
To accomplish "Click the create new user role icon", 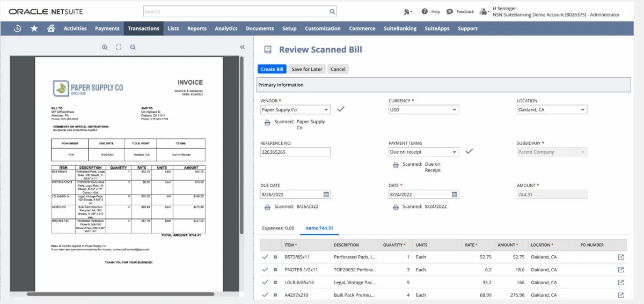I will tap(408, 11).
